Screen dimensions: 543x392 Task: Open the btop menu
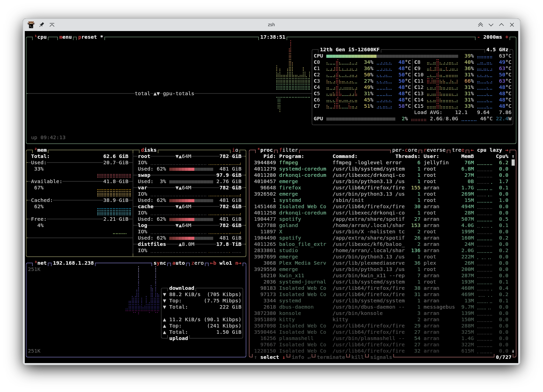66,37
